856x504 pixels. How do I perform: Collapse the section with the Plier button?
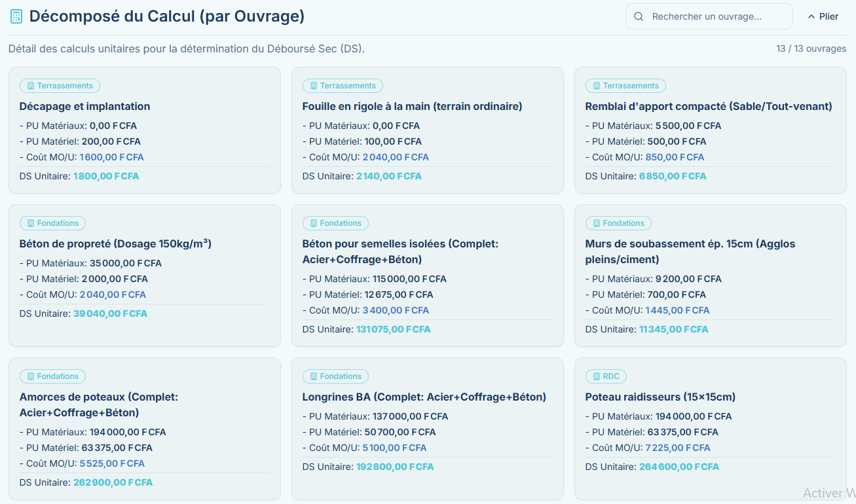(823, 16)
